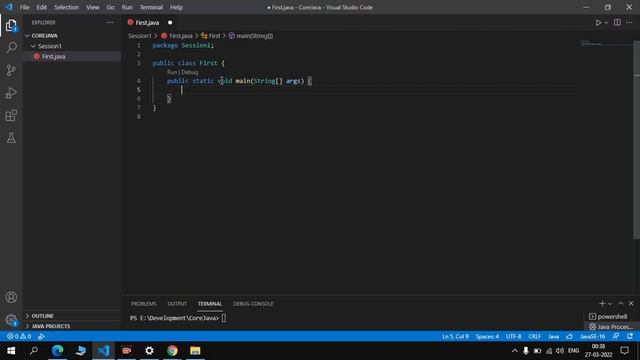The width and height of the screenshot is (640, 360).
Task: Click the thumbs-up Java status icon
Action: [x=569, y=336]
